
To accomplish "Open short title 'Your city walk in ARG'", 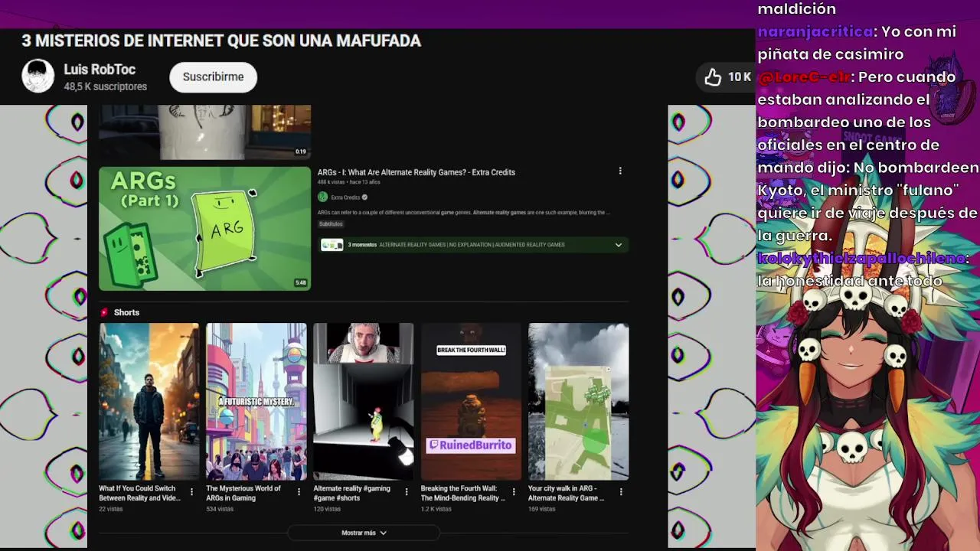I will (567, 493).
